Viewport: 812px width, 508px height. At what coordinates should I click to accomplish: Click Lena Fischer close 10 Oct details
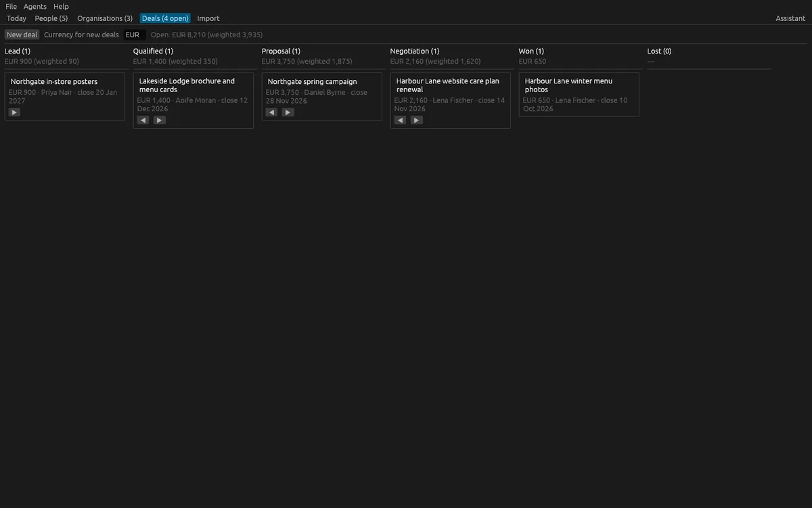[575, 104]
